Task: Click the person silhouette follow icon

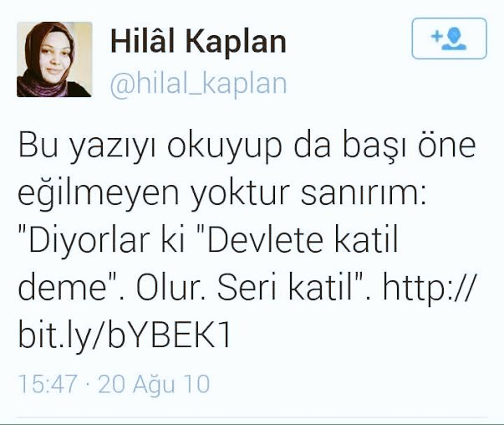Action: (454, 39)
